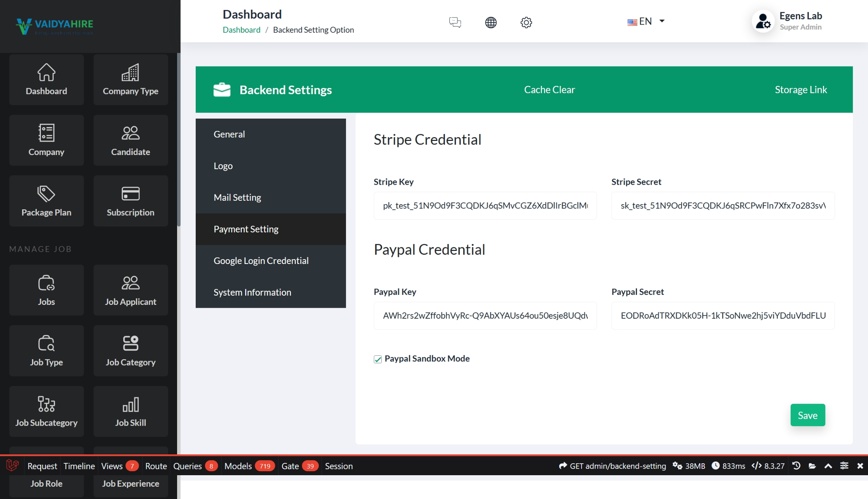Screen dimensions: 868x499
Task: Open debugbar Queries tab
Action: 187,466
